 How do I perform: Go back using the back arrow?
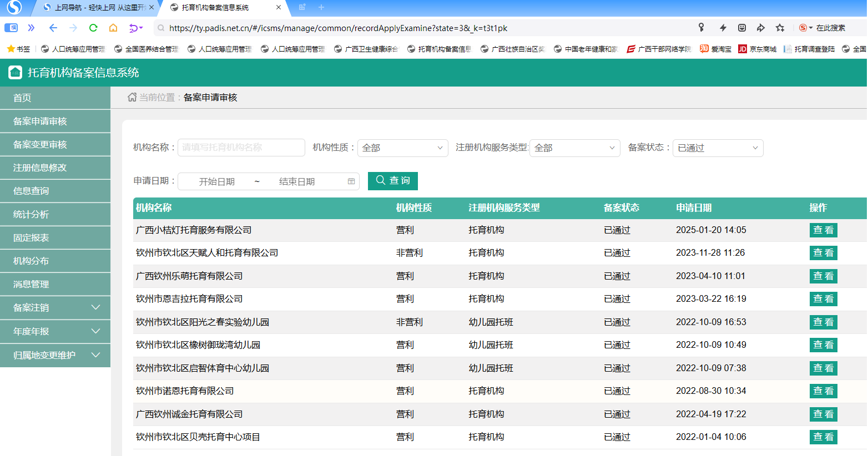pyautogui.click(x=53, y=28)
